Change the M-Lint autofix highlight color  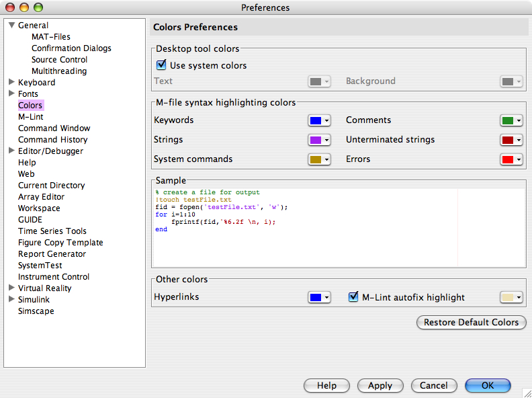(x=511, y=297)
